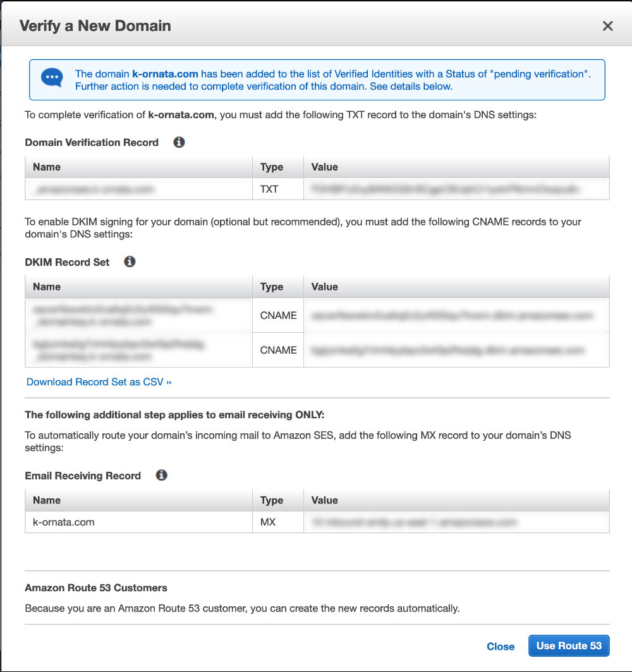
Task: Click the first DKIM CNAME value cell
Action: click(x=456, y=315)
